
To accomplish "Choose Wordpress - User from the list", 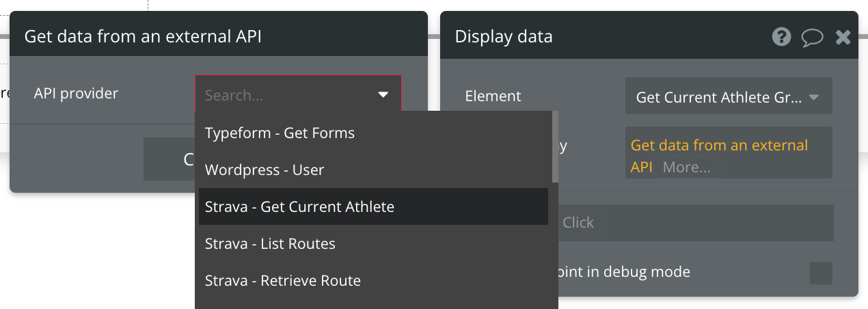I will [265, 170].
